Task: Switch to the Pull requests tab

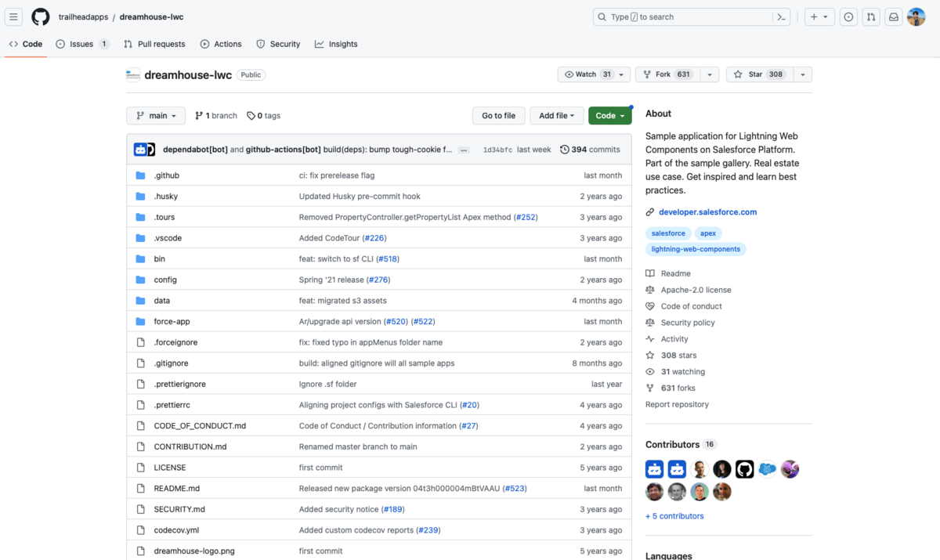Action: [154, 45]
